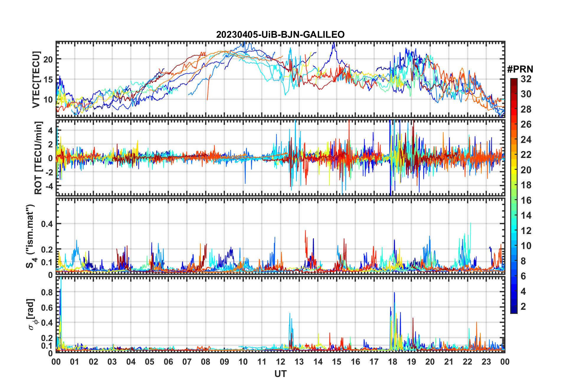Click x-axis tick label 14
The width and height of the screenshot is (561, 392).
coord(318,362)
